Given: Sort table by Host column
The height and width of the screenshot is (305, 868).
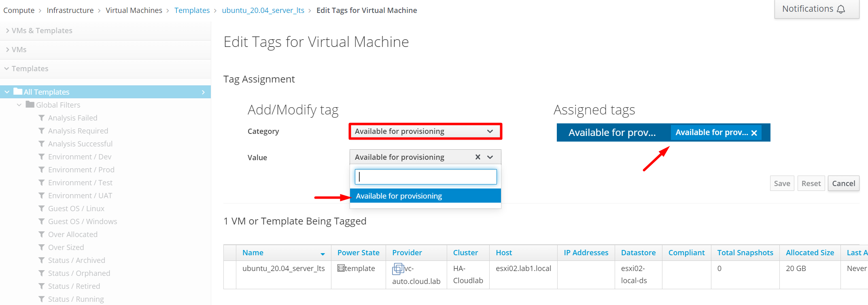Looking at the screenshot, I should (x=504, y=252).
